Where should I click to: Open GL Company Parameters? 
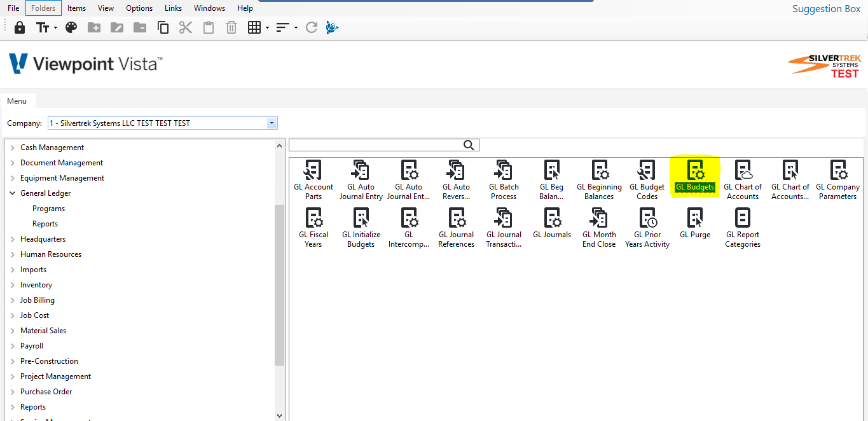pyautogui.click(x=838, y=180)
